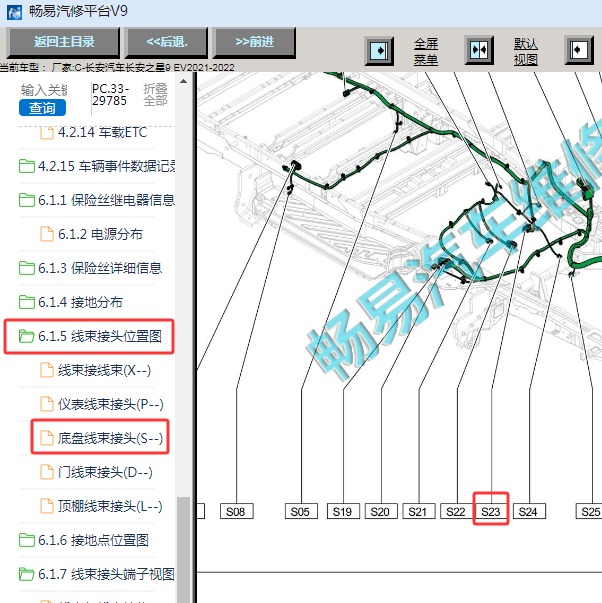This screenshot has height=603, width=602.
Task: Click document icon of 门线束接头(D--)
Action: [x=47, y=472]
